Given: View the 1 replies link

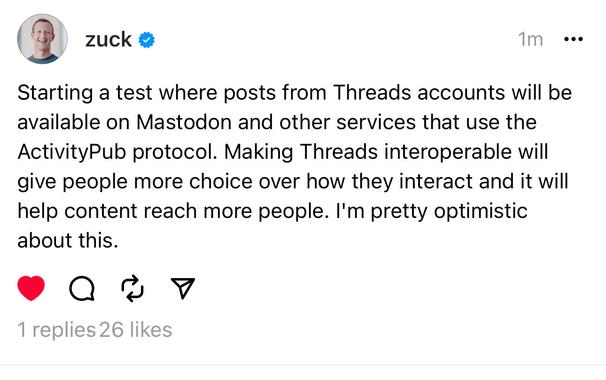Looking at the screenshot, I should (x=56, y=330).
